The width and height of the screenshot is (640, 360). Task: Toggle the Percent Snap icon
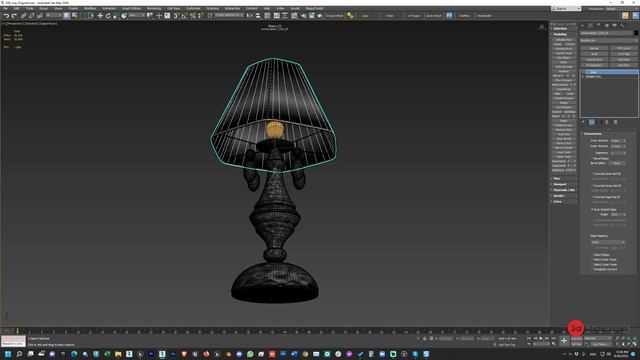192,16
